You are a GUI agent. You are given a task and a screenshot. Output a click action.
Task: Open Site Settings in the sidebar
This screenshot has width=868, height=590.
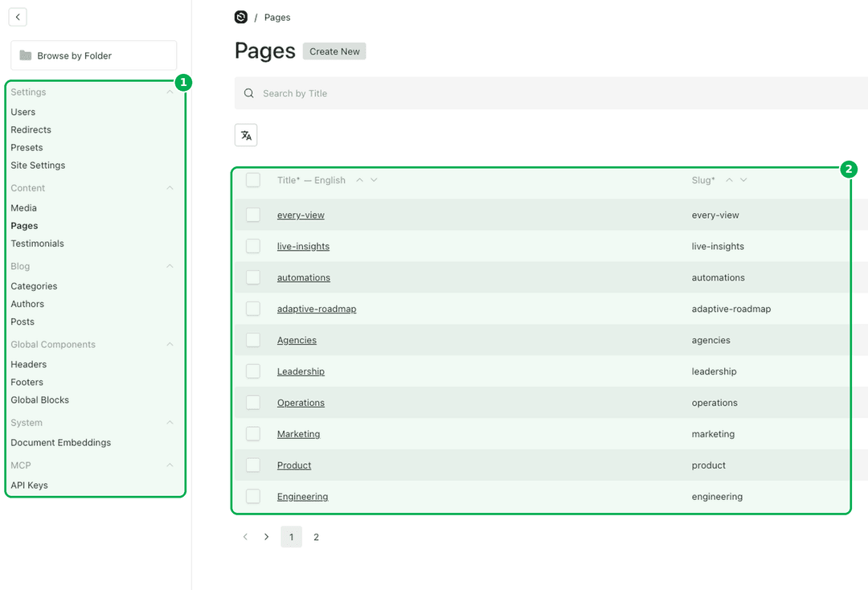click(x=38, y=166)
